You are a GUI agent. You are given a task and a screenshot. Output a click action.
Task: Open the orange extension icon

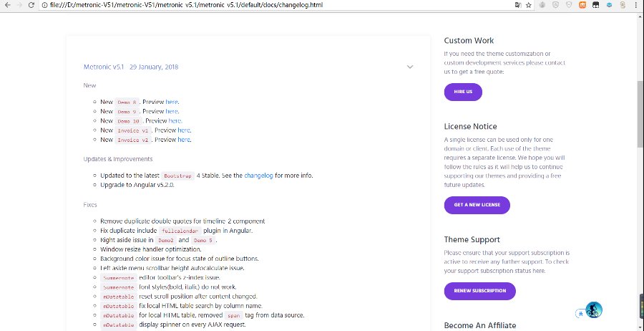coord(582,5)
